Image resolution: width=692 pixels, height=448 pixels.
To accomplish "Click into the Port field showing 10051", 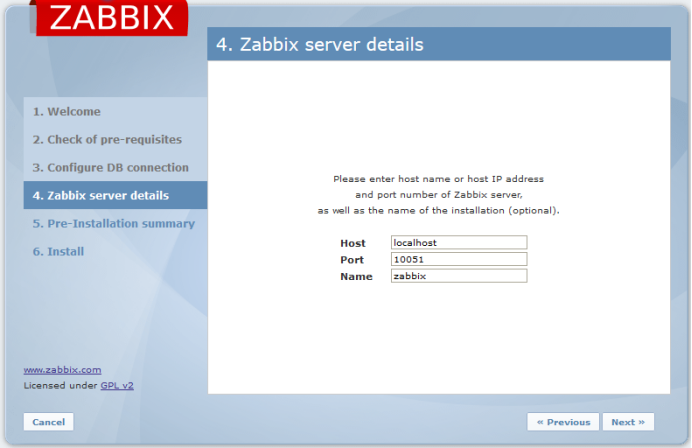I will coord(459,259).
